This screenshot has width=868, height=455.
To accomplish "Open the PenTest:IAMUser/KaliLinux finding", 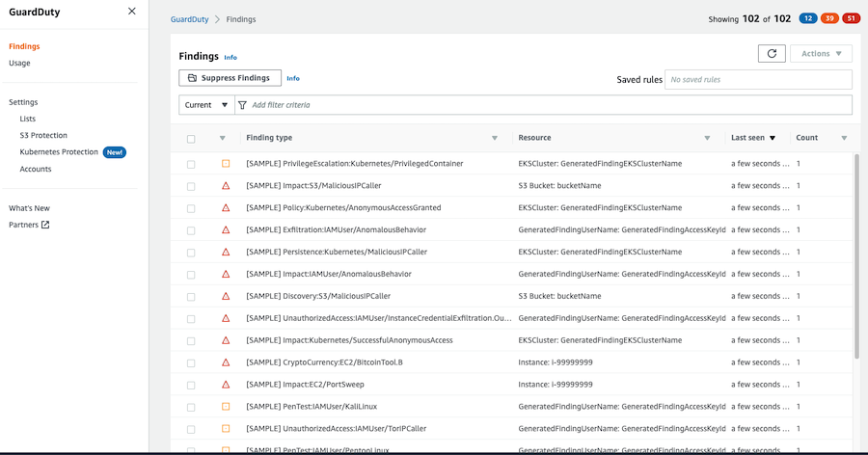I will click(312, 406).
